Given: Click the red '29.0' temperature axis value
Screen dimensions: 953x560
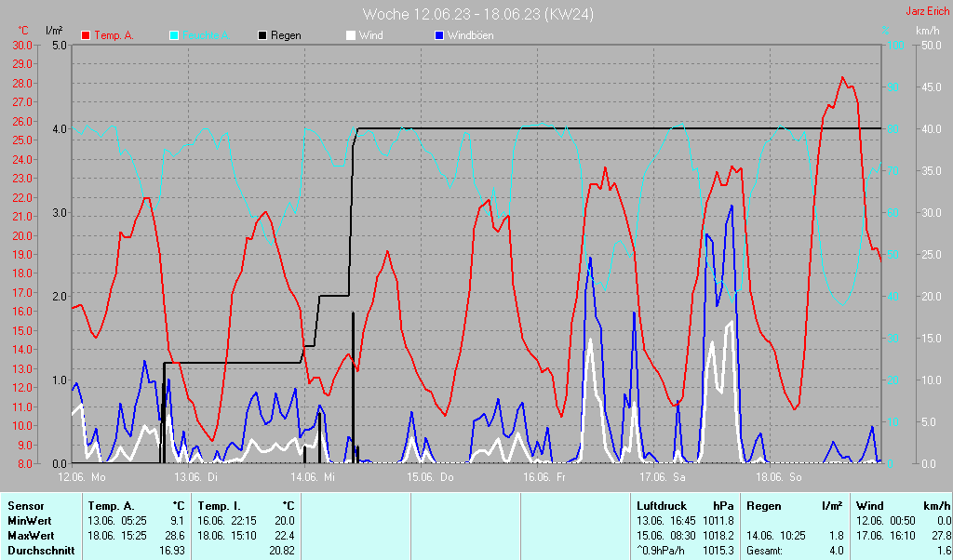Looking at the screenshot, I should (22, 64).
